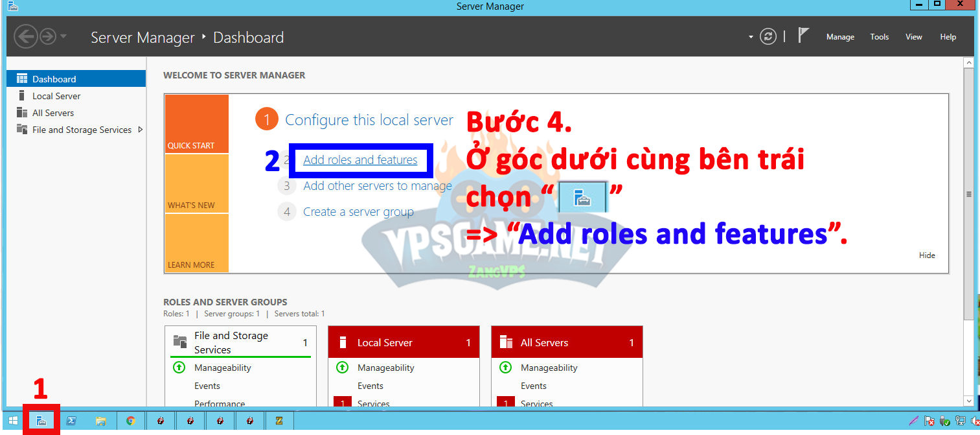
Task: Click the Add roles and features link
Action: click(x=360, y=160)
